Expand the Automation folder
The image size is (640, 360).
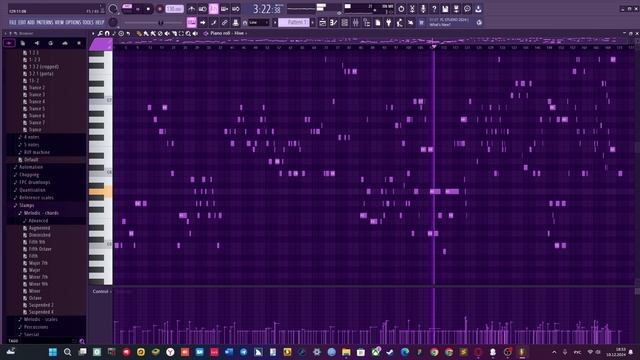pos(31,167)
